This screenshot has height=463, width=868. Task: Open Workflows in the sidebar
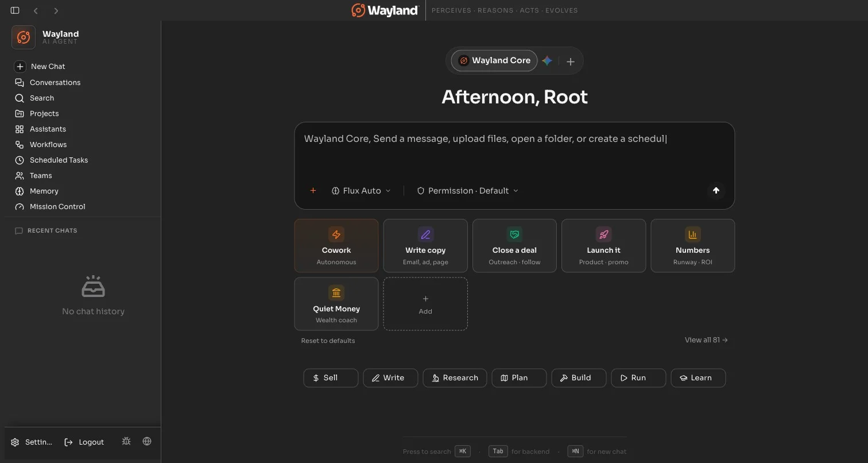tap(82, 144)
